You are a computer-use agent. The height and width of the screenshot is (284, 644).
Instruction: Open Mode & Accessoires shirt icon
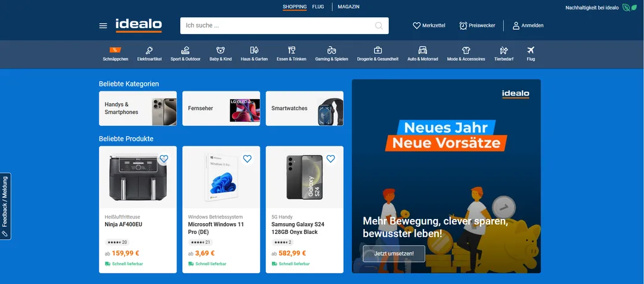click(x=466, y=50)
